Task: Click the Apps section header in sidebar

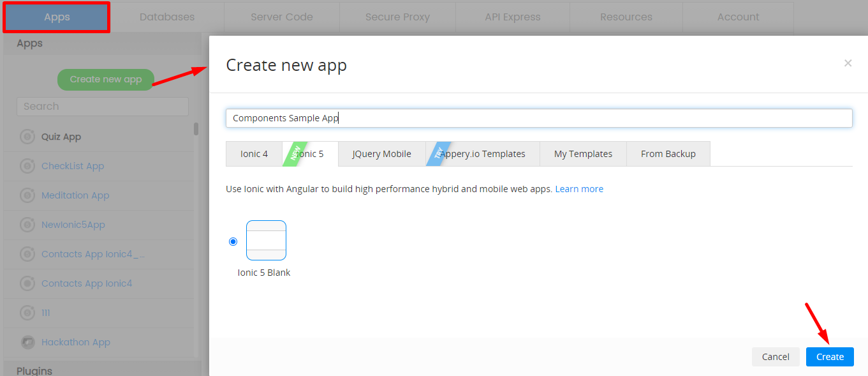Action: point(103,43)
